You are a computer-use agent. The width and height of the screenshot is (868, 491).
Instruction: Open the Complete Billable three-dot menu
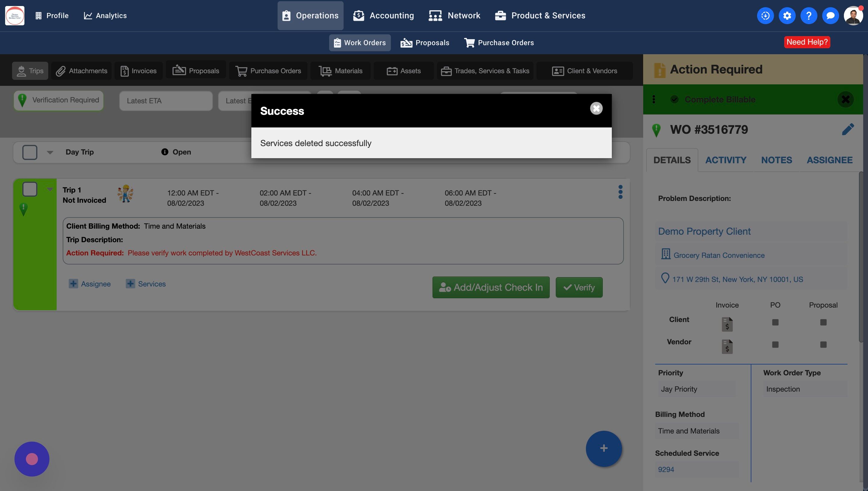(x=654, y=99)
